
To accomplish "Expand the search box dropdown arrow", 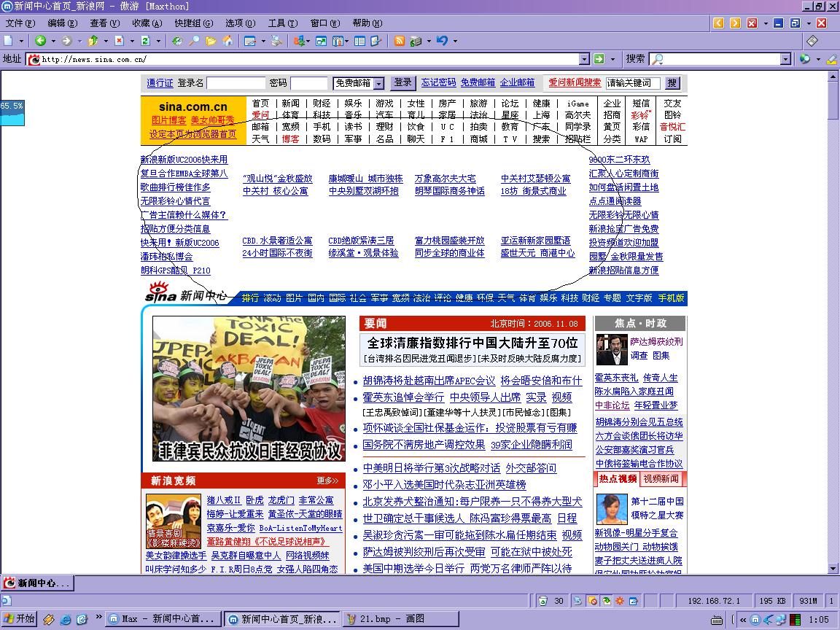I will [x=785, y=59].
